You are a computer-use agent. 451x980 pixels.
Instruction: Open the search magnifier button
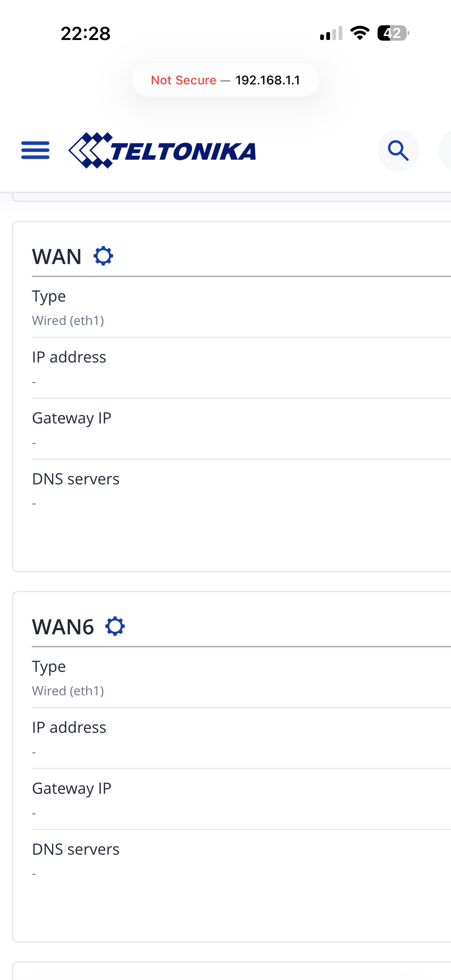[398, 150]
